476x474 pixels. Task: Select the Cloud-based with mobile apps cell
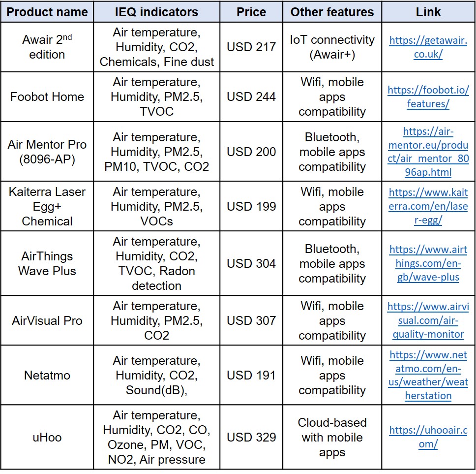tap(332, 437)
